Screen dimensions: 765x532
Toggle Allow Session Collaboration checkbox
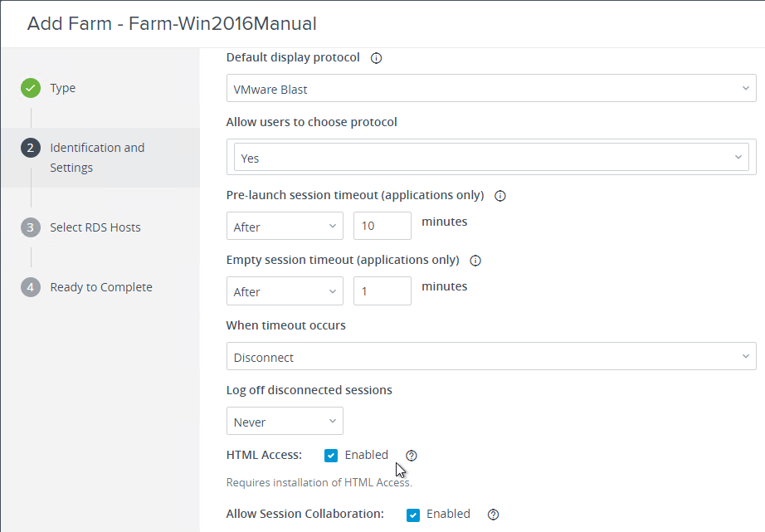pyautogui.click(x=413, y=515)
